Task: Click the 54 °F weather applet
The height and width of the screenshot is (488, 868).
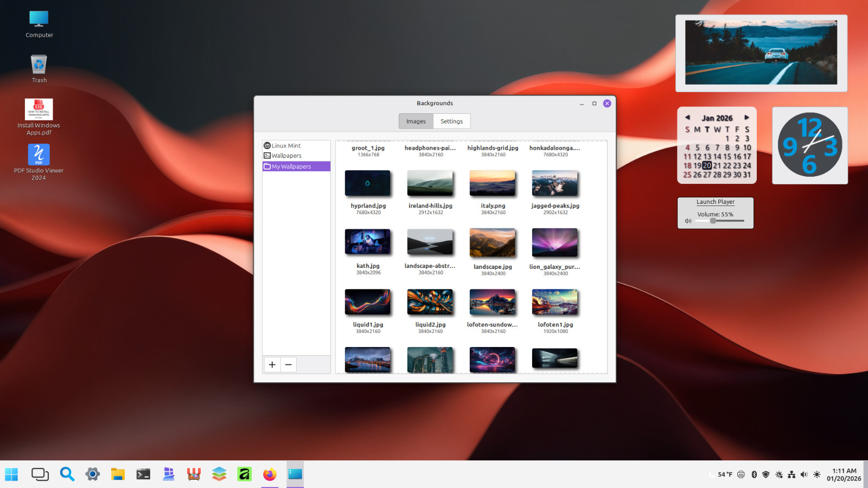Action: pos(720,474)
